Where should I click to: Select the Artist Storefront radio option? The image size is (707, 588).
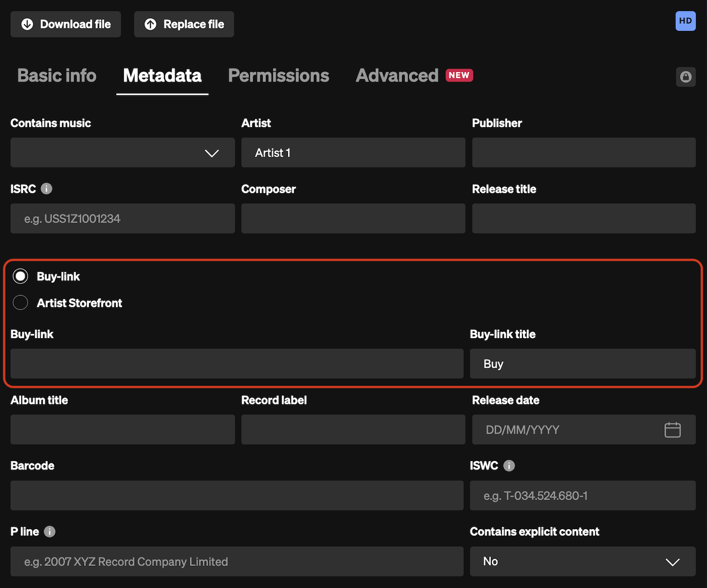pos(21,303)
